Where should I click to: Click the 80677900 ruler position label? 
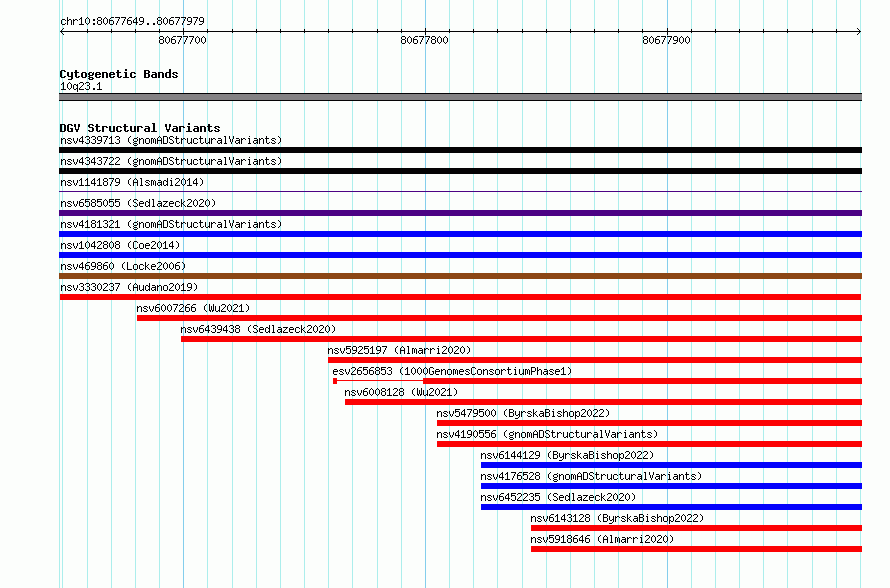point(666,40)
